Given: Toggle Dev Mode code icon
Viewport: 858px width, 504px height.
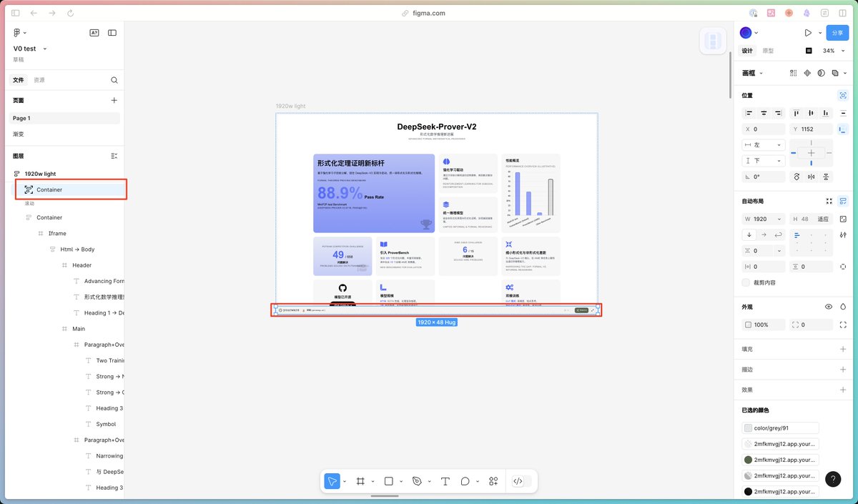Looking at the screenshot, I should point(518,481).
